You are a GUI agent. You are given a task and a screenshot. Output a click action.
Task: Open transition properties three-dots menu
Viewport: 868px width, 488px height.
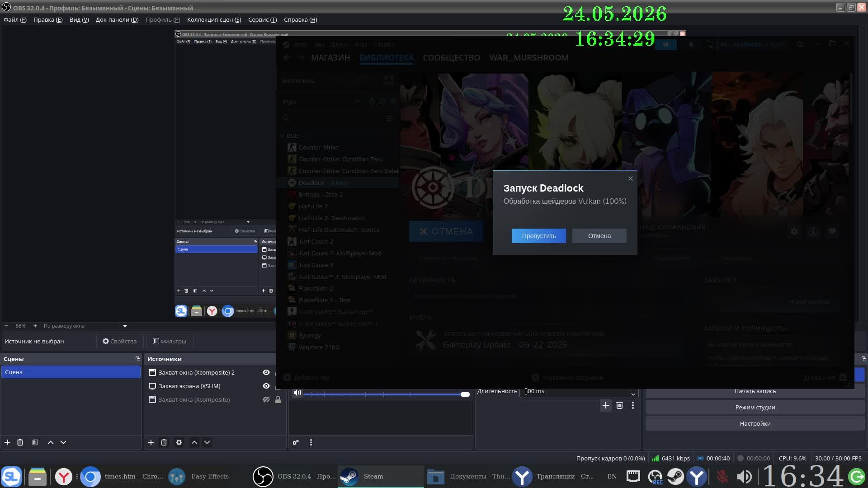coord(633,405)
